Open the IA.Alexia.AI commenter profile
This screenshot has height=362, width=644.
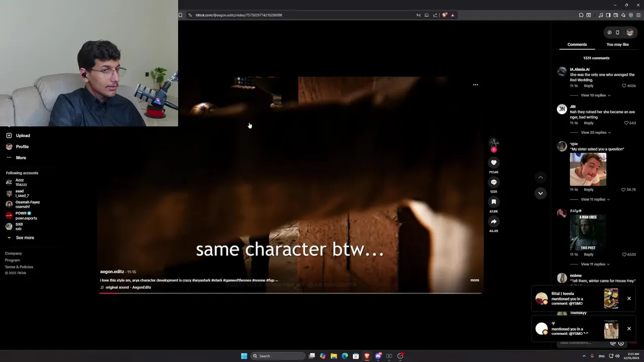[580, 69]
